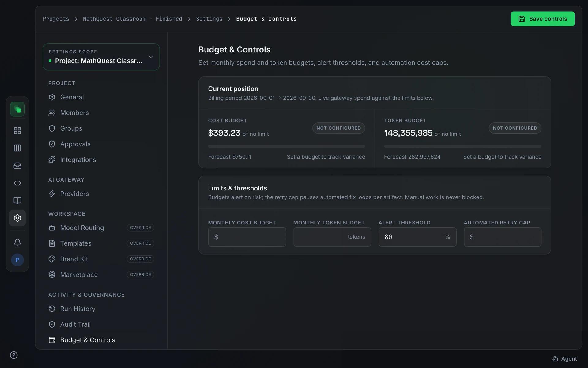Click the Members people icon
The width and height of the screenshot is (588, 368).
(x=52, y=113)
